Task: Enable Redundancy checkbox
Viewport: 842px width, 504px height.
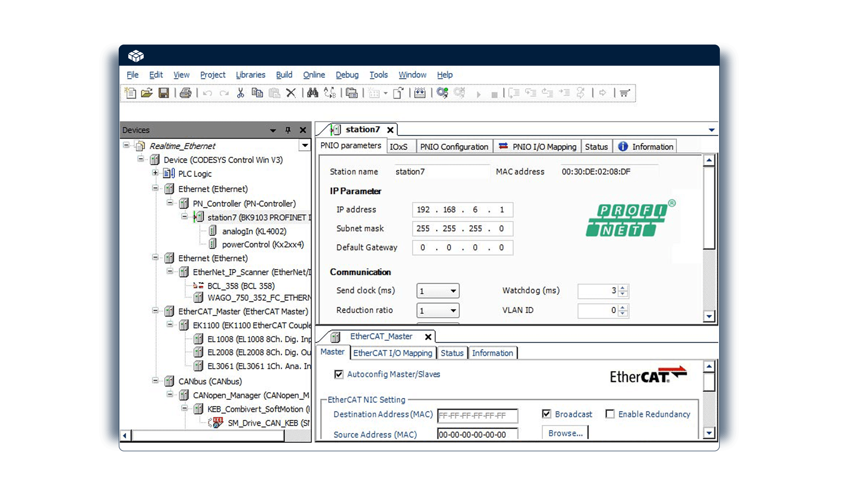Action: point(610,414)
